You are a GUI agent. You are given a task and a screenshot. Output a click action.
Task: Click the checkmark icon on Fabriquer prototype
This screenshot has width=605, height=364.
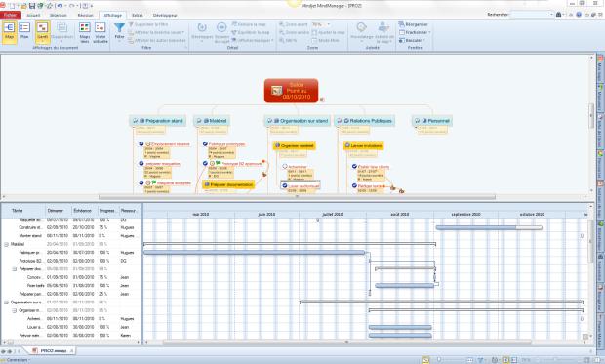tap(205, 144)
